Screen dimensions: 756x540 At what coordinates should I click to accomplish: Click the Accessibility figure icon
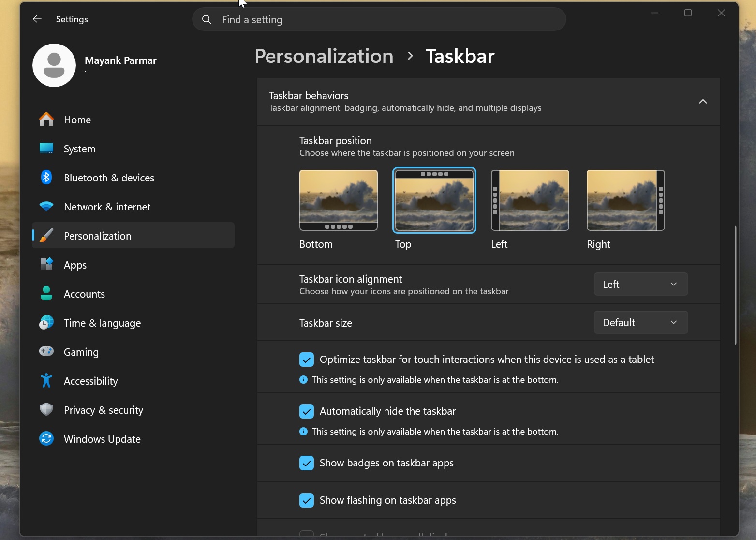(x=46, y=381)
